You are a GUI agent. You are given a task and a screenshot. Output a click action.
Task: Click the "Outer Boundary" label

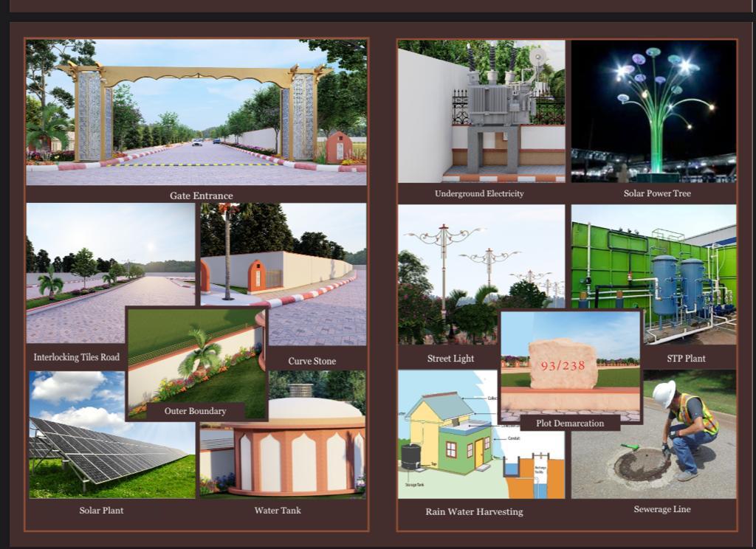[x=195, y=411]
